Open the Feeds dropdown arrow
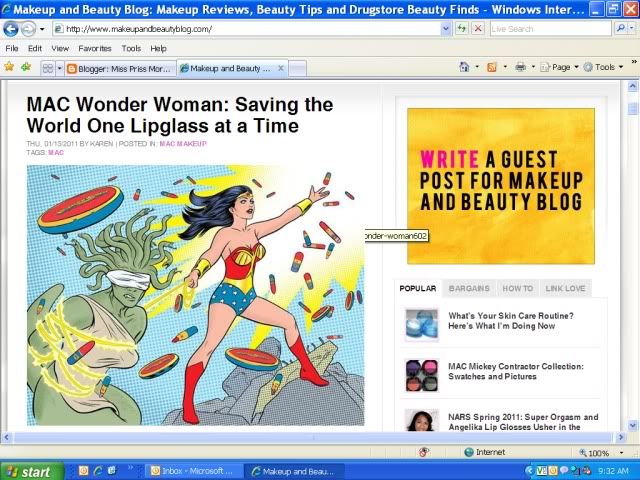This screenshot has height=480, width=640. tap(505, 67)
